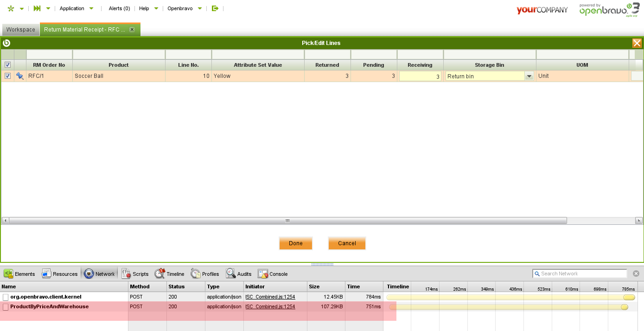Switch to the Workspace tab
Screen dimensions: 644x331
[x=20, y=30]
